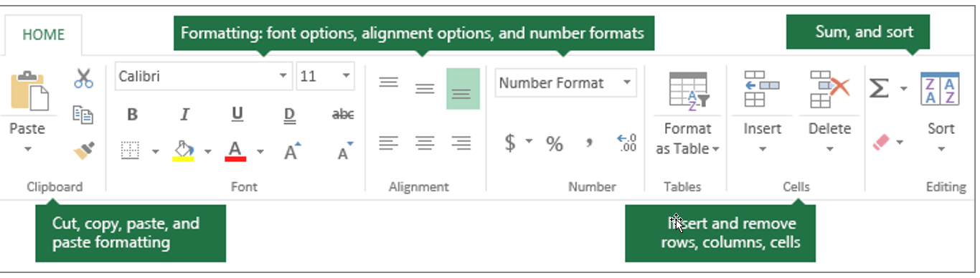Image resolution: width=980 pixels, height=278 pixels.
Task: Click the Cut scissors icon
Action: pyautogui.click(x=84, y=78)
